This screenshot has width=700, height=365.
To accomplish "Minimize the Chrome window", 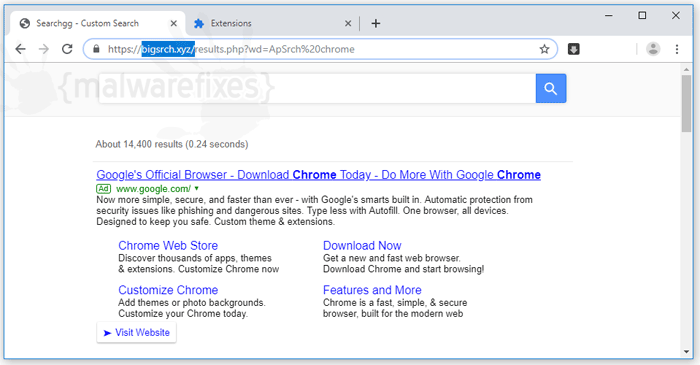I will click(x=608, y=16).
